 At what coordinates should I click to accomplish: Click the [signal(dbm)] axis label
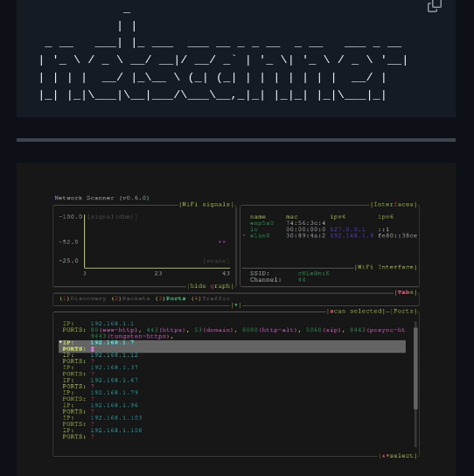point(112,217)
